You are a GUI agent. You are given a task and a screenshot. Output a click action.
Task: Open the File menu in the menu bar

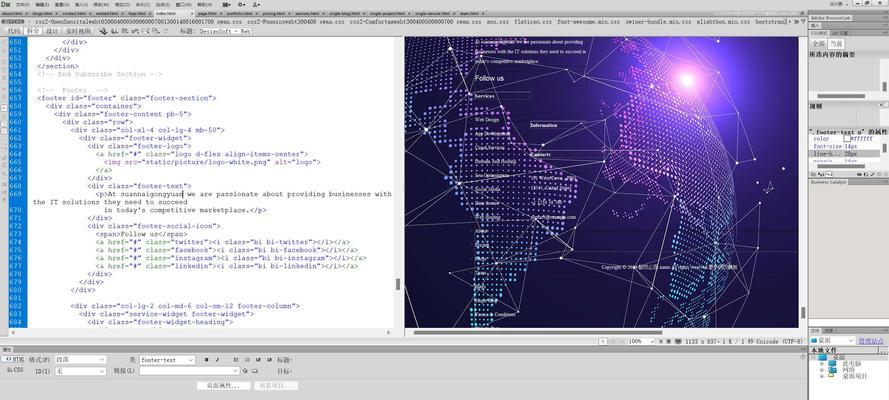pyautogui.click(x=22, y=5)
